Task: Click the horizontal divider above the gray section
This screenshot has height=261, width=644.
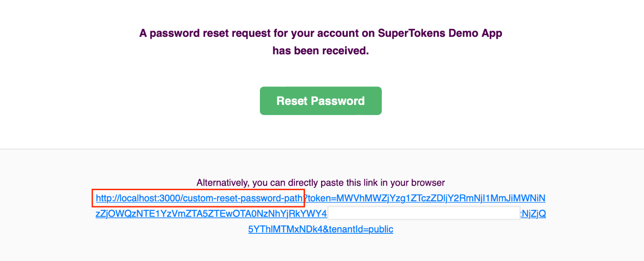Action: coord(322,149)
